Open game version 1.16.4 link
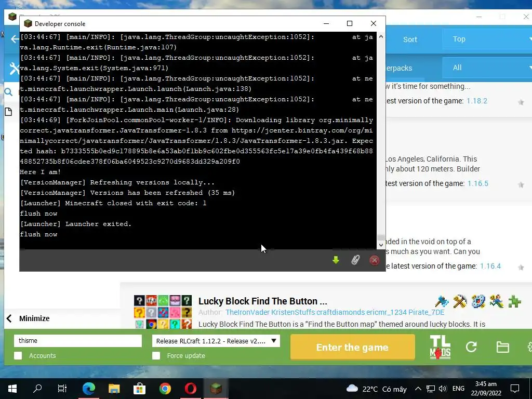The width and height of the screenshot is (532, 399). point(490,266)
